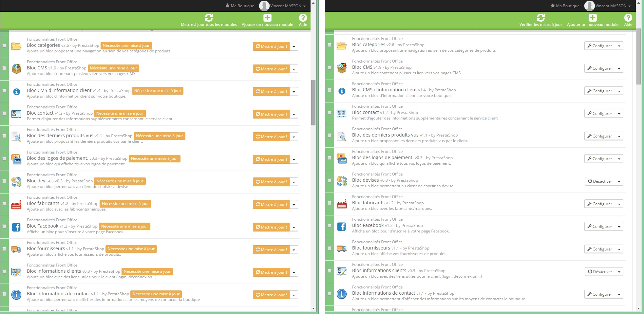
Task: Tick Bloc catégories checkbox in right window
Action: click(330, 45)
